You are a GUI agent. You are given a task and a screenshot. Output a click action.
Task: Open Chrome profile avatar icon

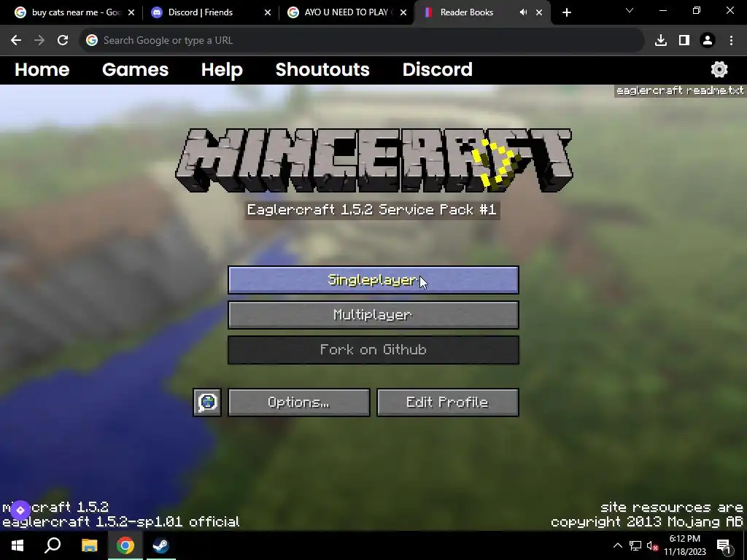tap(708, 41)
